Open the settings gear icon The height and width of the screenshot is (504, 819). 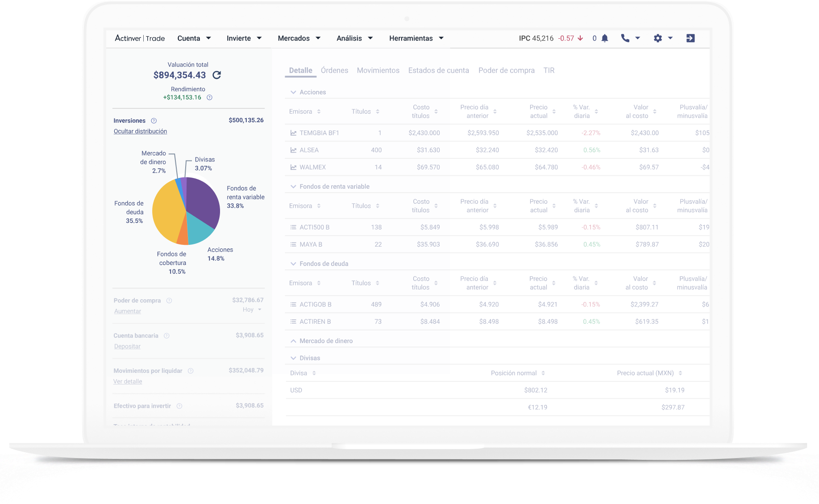point(658,38)
